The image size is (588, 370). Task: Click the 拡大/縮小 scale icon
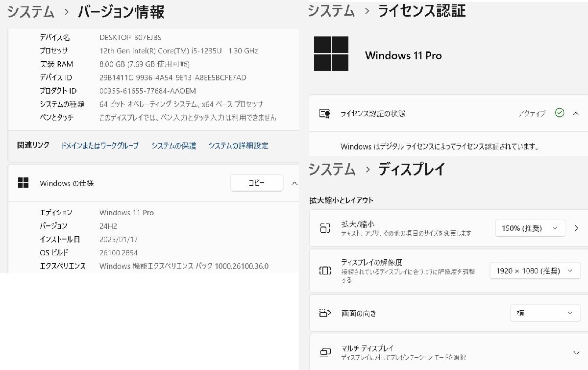[x=325, y=228]
